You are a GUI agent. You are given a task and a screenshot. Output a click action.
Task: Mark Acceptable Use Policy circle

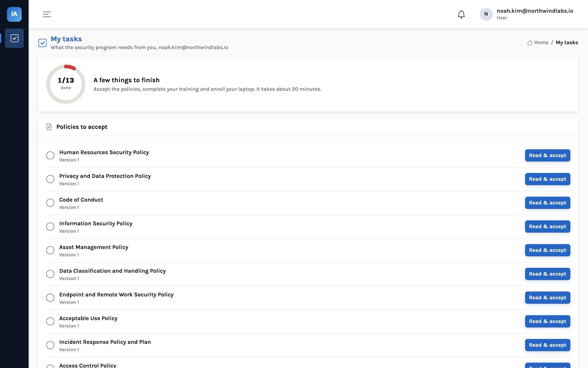[x=50, y=321]
